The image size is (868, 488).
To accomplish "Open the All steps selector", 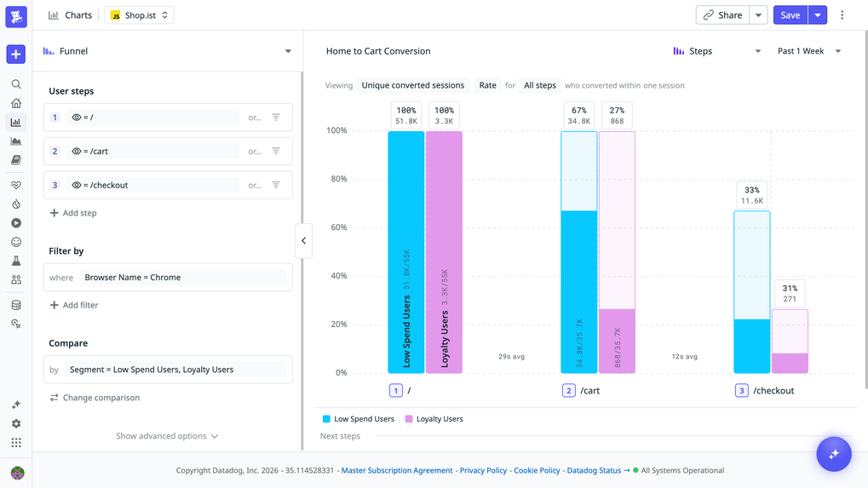I will click(540, 85).
